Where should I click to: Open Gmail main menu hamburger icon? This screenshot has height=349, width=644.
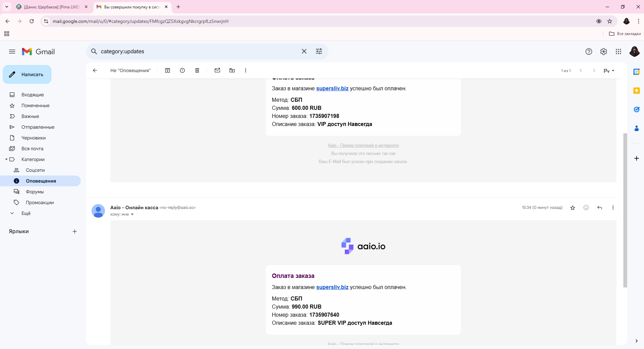pyautogui.click(x=12, y=52)
